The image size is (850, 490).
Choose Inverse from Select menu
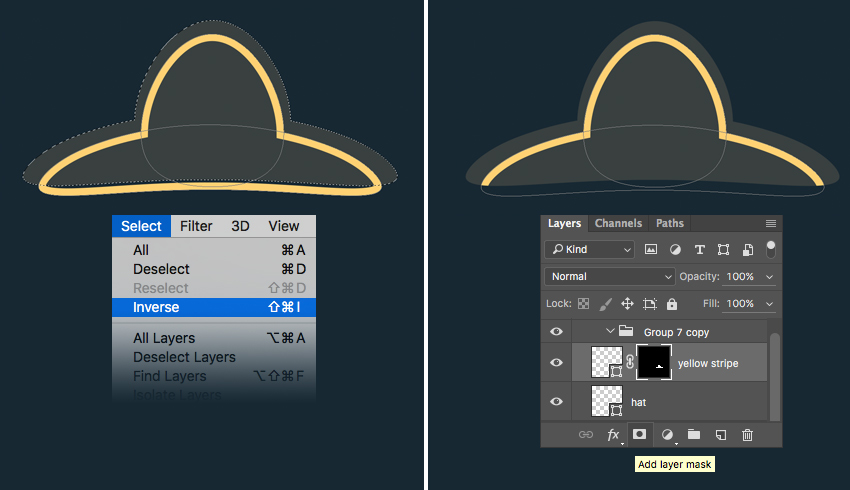coord(214,307)
